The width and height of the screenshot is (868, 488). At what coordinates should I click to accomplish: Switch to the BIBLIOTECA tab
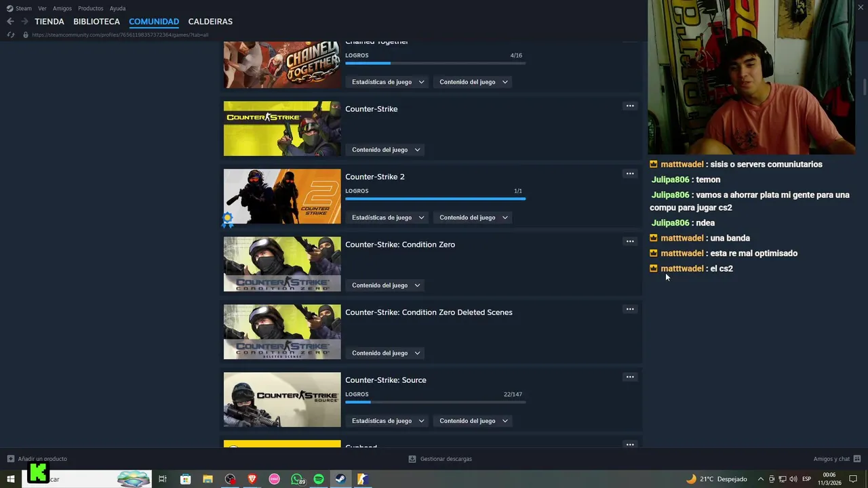pos(96,22)
